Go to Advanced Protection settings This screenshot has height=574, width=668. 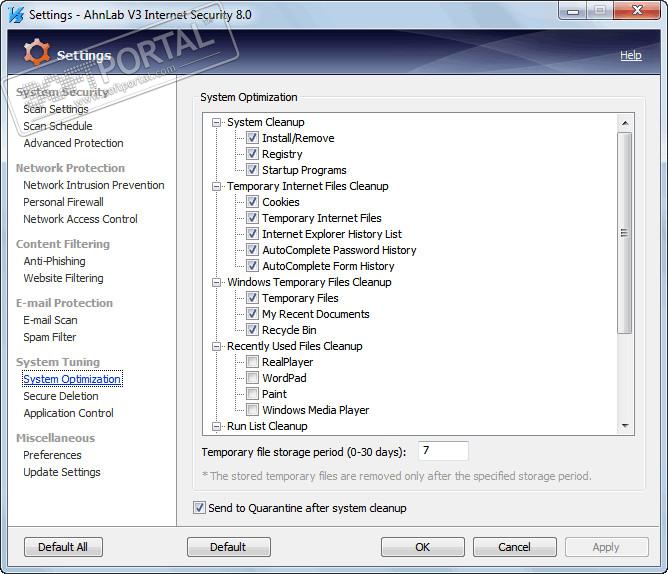[x=73, y=143]
